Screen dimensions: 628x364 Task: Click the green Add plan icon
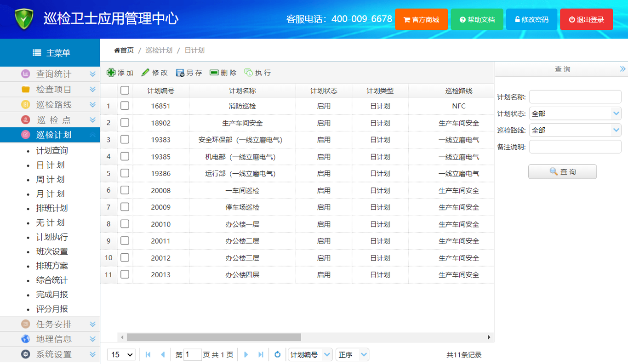point(111,73)
